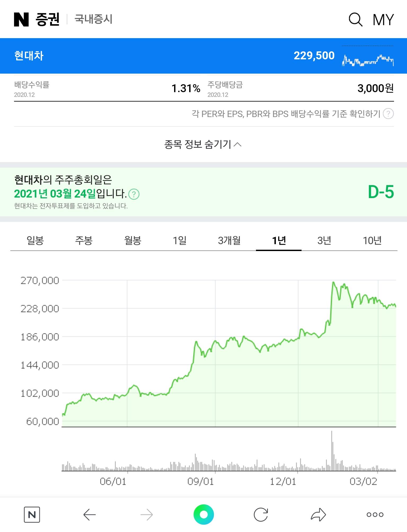Image resolution: width=407 pixels, height=532 pixels.
Task: Select the 주봉 chart tab
Action: (84, 240)
